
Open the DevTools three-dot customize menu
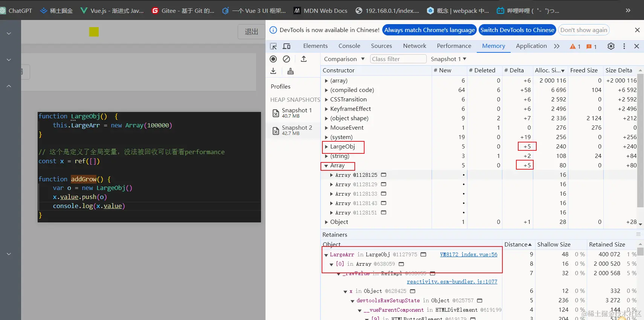pyautogui.click(x=624, y=46)
